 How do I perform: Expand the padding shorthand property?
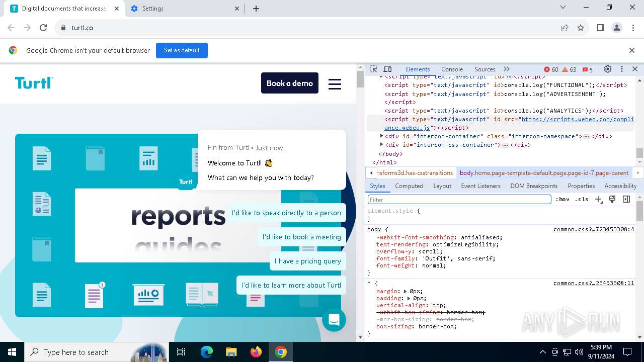[x=409, y=298]
